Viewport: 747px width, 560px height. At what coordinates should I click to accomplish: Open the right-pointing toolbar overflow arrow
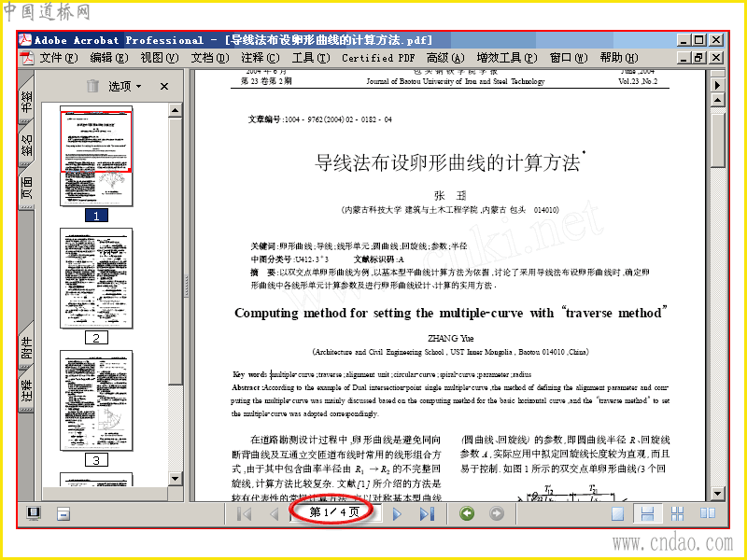tap(717, 85)
